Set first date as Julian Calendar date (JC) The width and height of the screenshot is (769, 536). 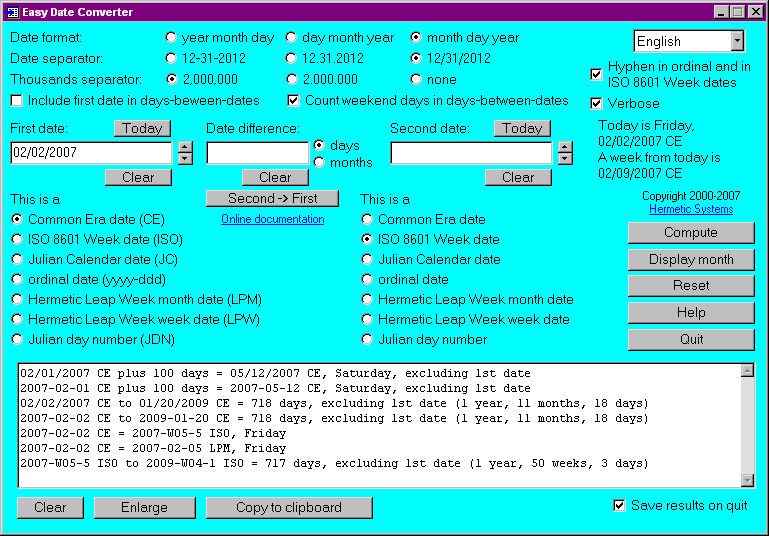tap(17, 259)
